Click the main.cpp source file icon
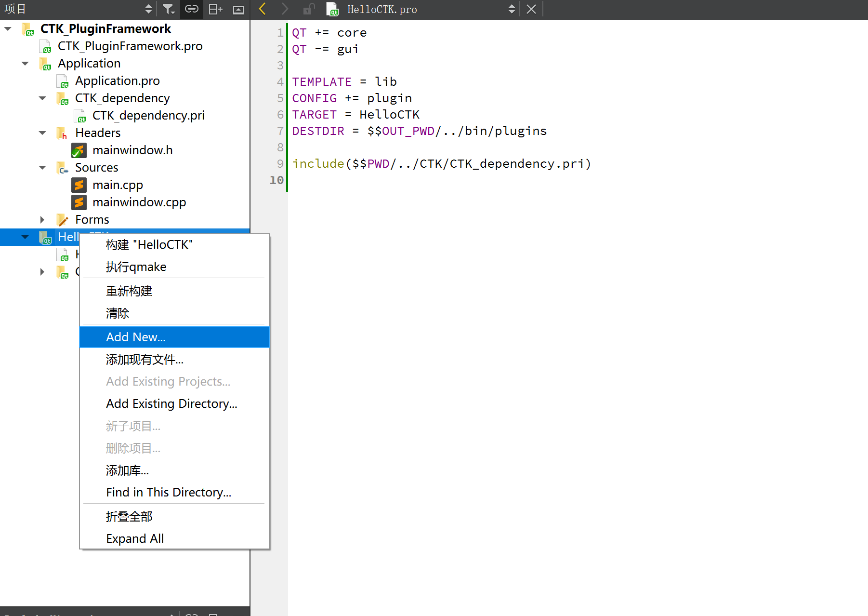This screenshot has height=616, width=868. click(x=79, y=185)
